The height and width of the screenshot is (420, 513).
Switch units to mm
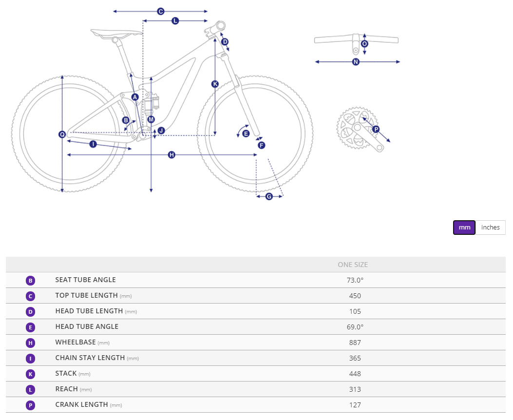464,228
